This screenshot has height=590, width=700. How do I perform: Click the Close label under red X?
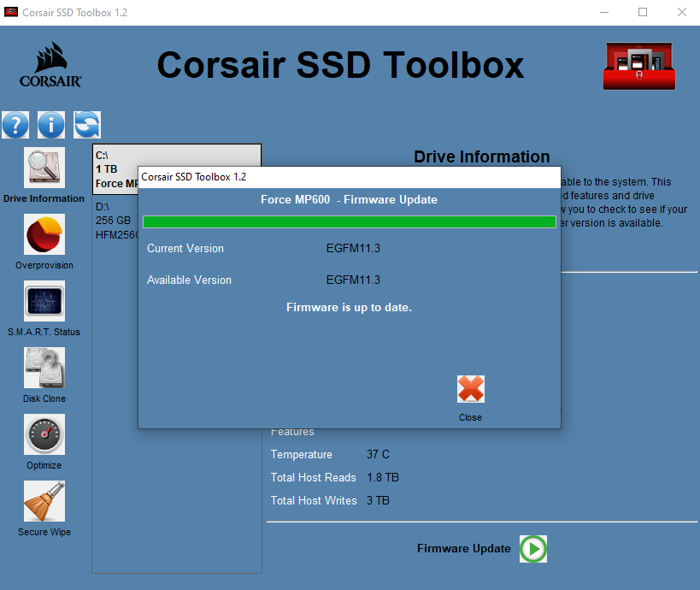(470, 417)
